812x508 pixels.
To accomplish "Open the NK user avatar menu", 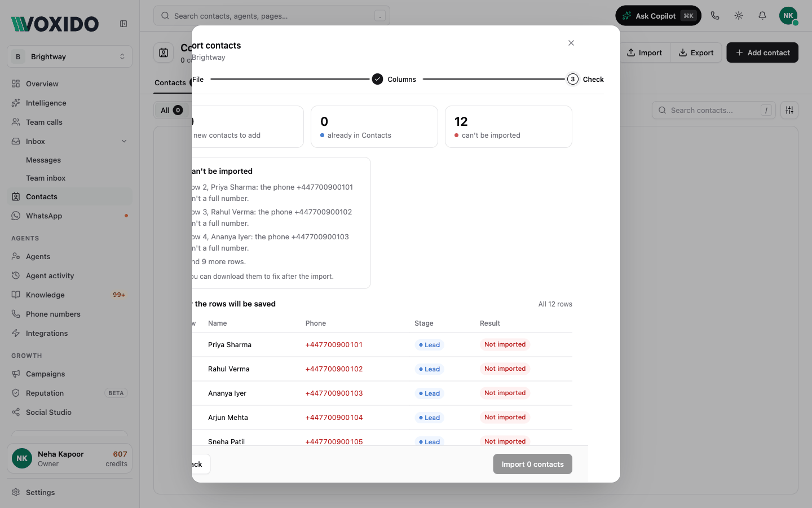I will click(x=788, y=16).
